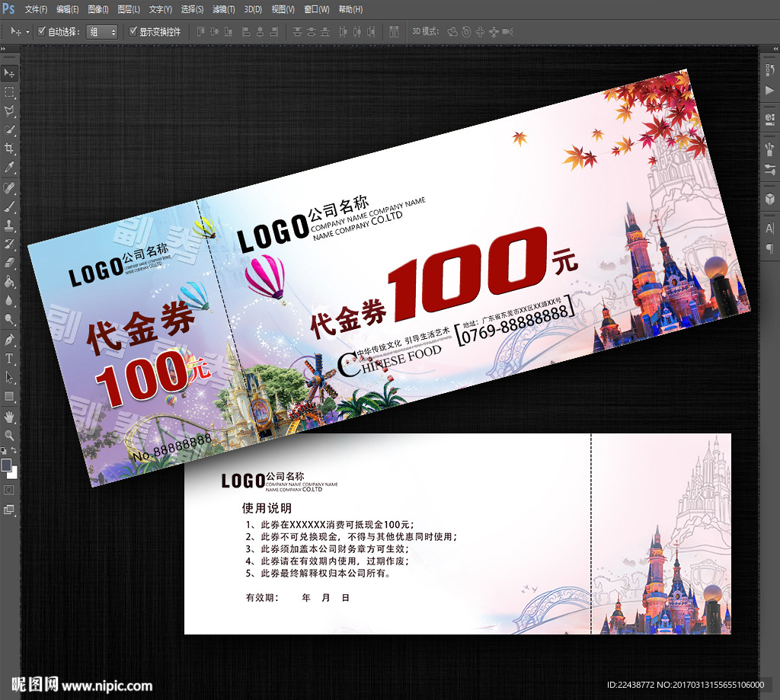Open the Move tool preset picker arrow

[x=27, y=32]
